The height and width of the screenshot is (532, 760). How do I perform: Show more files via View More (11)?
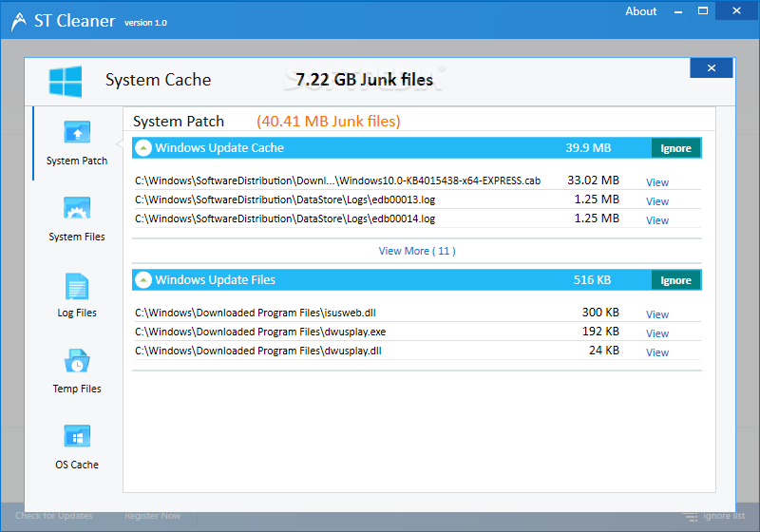417,251
